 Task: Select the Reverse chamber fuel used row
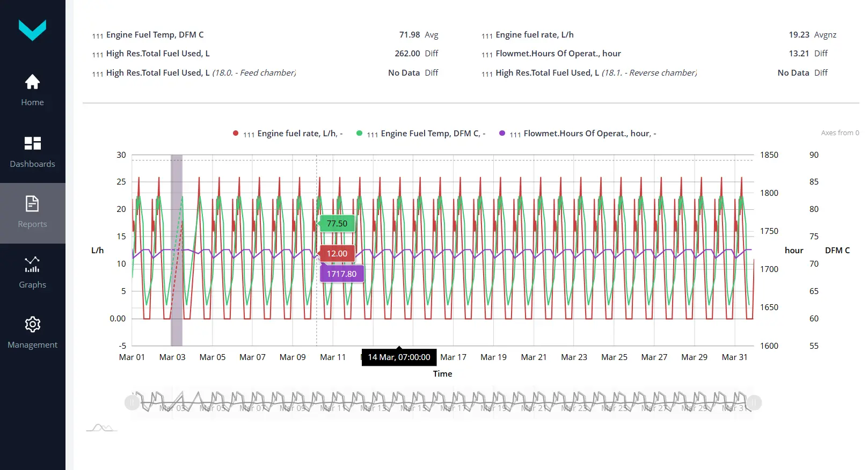point(655,73)
